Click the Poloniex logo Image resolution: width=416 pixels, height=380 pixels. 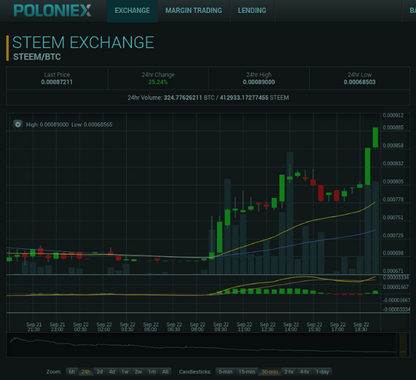click(52, 11)
